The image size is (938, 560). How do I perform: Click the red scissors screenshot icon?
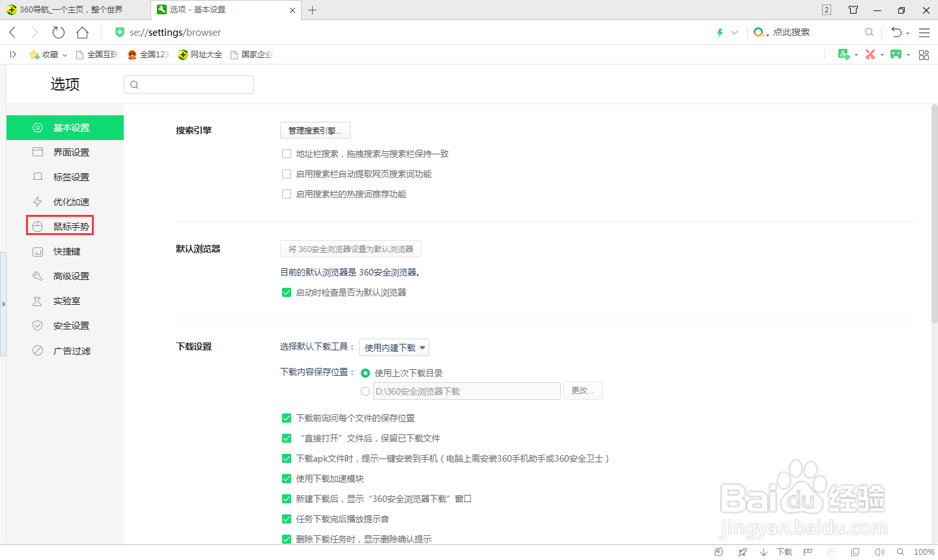click(870, 55)
